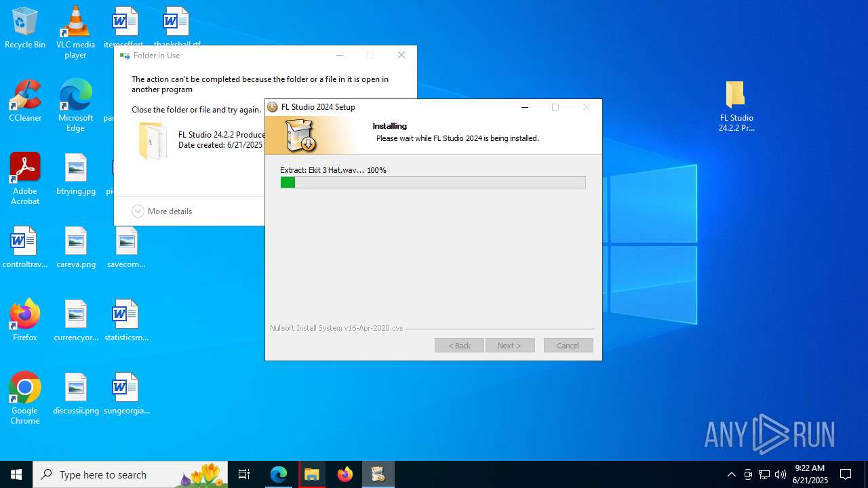
Task: Click Next button in FL Studio Setup
Action: (510, 346)
